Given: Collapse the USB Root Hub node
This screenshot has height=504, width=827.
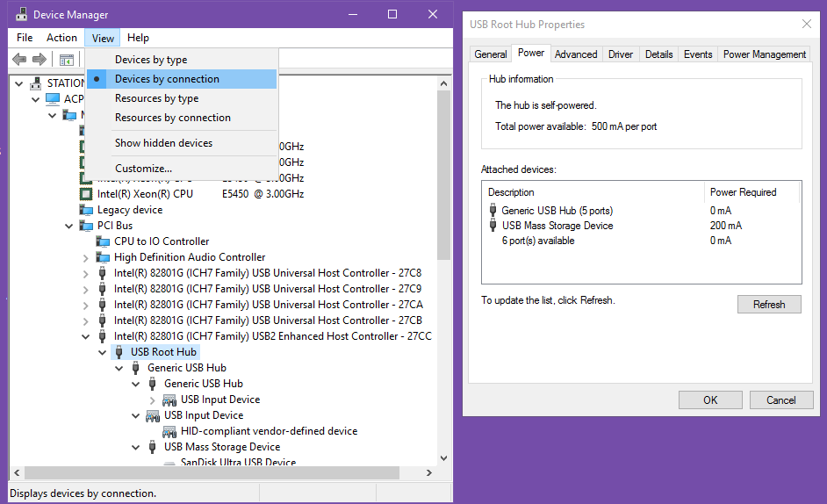Looking at the screenshot, I should [103, 352].
